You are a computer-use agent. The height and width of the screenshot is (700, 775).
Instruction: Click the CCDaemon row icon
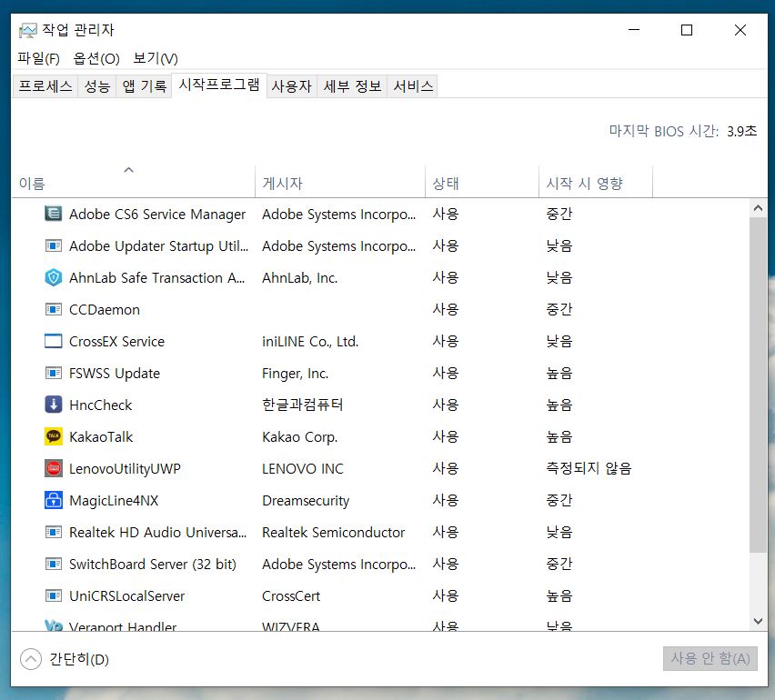click(54, 309)
